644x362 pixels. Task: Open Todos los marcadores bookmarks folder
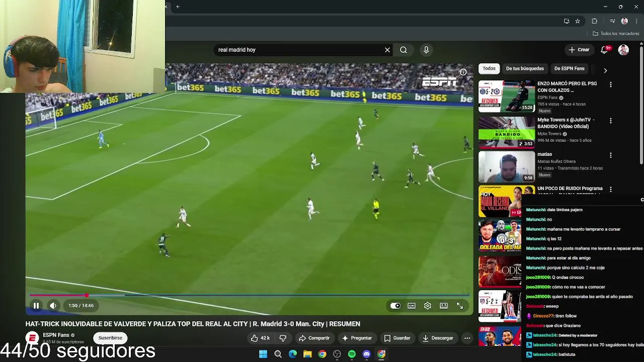click(616, 34)
